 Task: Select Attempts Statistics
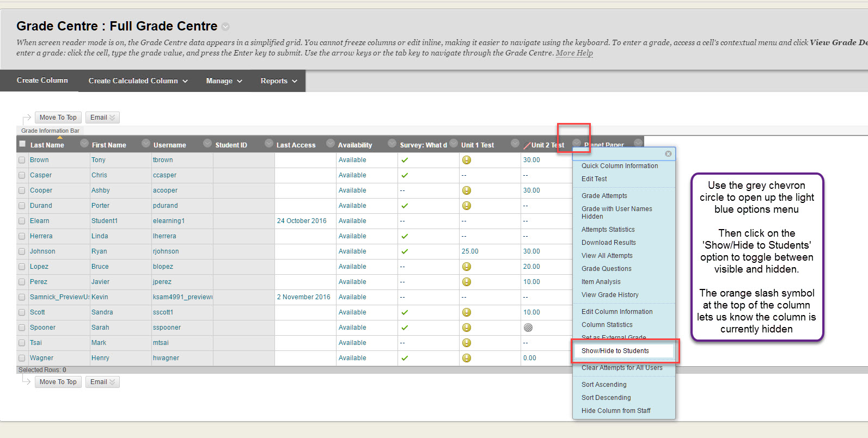coord(608,230)
